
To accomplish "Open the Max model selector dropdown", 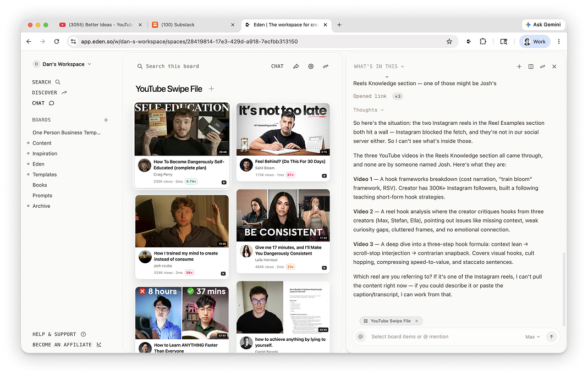I will (x=532, y=336).
